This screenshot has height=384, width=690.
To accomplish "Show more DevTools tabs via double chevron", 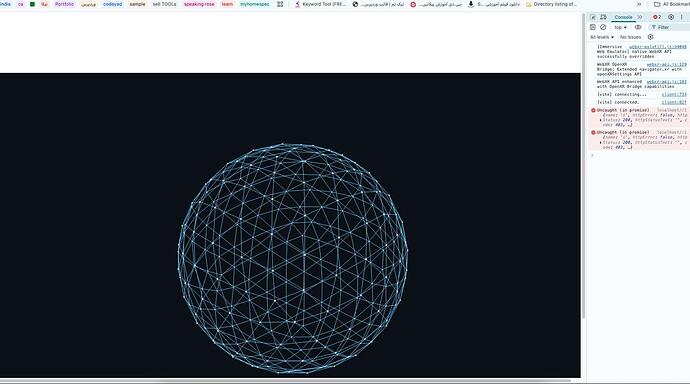I will (640, 17).
